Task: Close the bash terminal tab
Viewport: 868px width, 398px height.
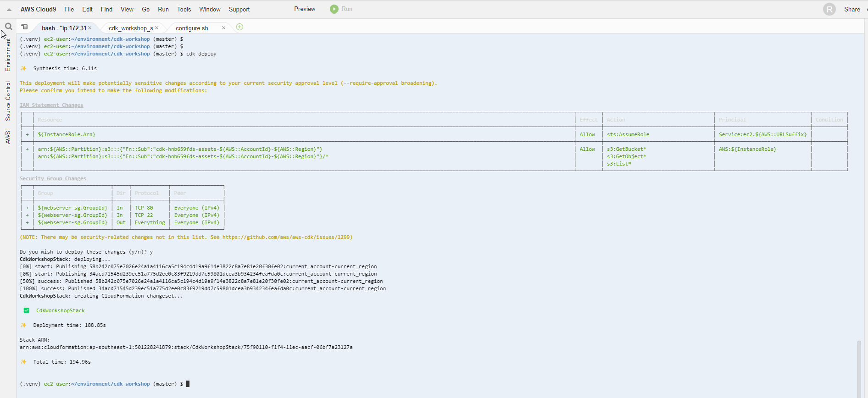Action: [90, 28]
